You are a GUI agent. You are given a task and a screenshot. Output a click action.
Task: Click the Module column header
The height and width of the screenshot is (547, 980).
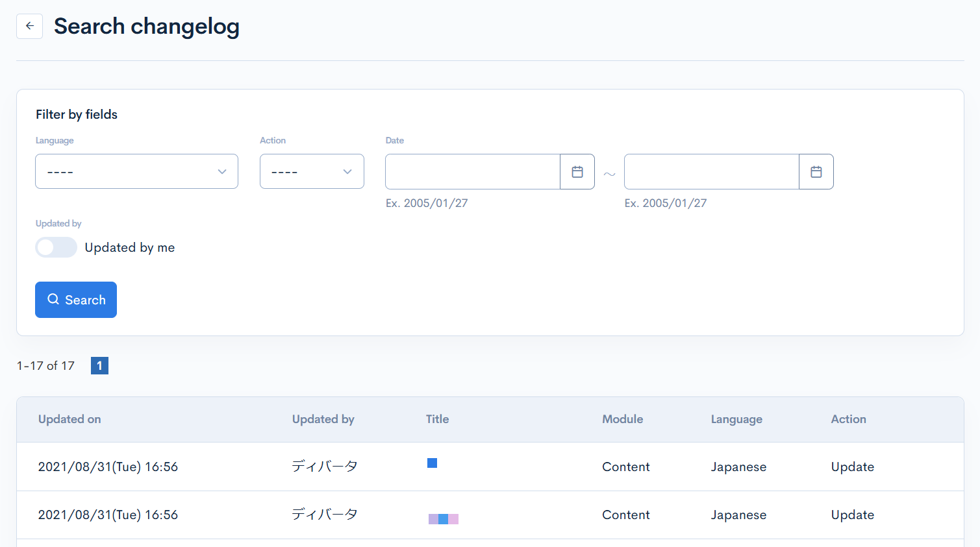(622, 419)
